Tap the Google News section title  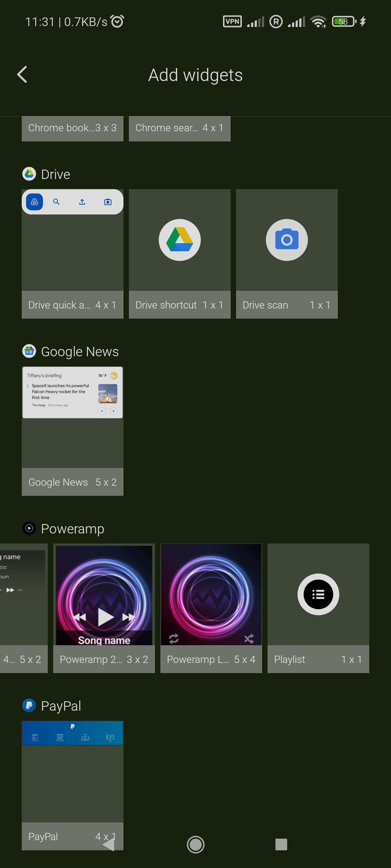point(80,352)
